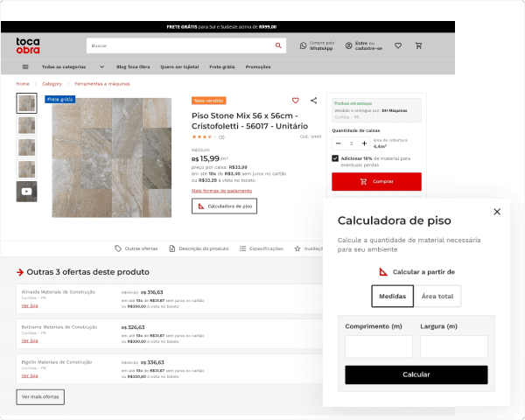The image size is (525, 420).
Task: Close the Calculadora de piso panel
Action: click(497, 212)
